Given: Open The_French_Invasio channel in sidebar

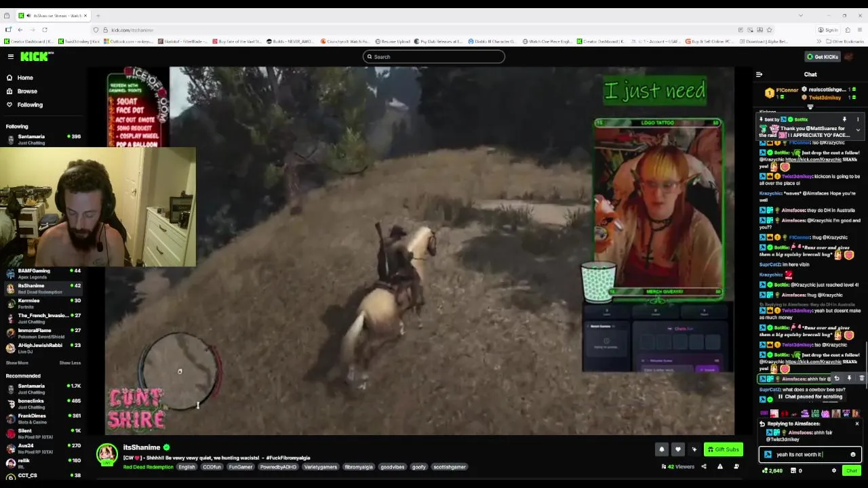Looking at the screenshot, I should pos(43,319).
